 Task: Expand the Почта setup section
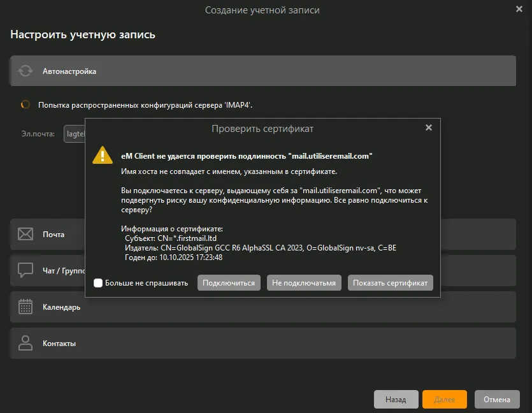coord(54,235)
